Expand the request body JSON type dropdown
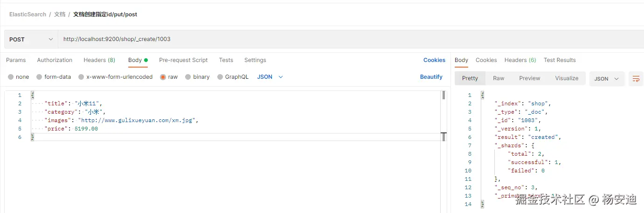Image resolution: width=644 pixels, height=213 pixels. [270, 77]
